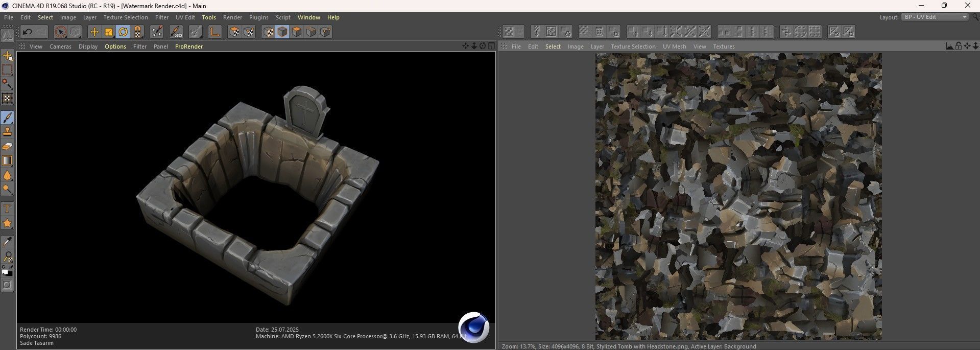Open viewport ProRender menu
This screenshot has height=350, width=980.
pyautogui.click(x=189, y=46)
